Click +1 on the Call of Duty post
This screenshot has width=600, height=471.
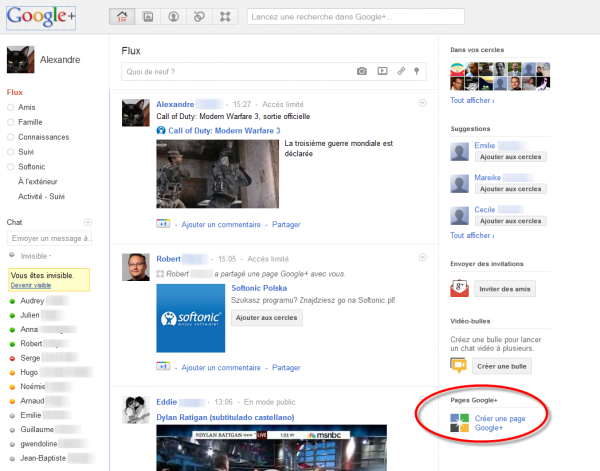[x=163, y=224]
